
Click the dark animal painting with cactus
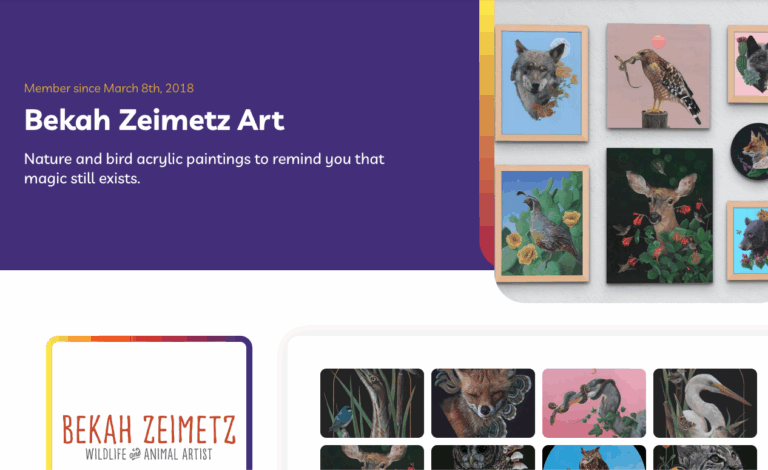click(x=748, y=64)
